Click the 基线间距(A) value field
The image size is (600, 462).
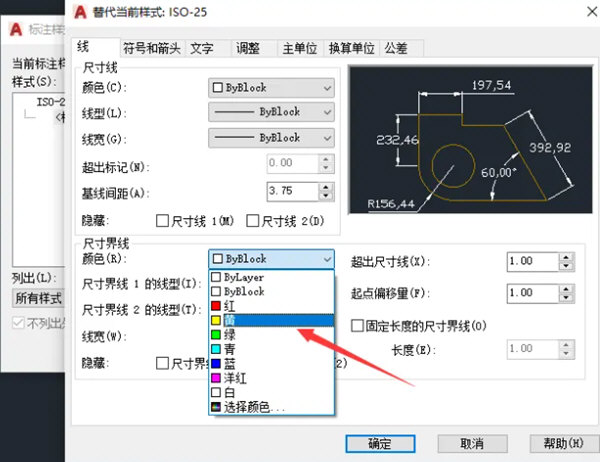(292, 192)
